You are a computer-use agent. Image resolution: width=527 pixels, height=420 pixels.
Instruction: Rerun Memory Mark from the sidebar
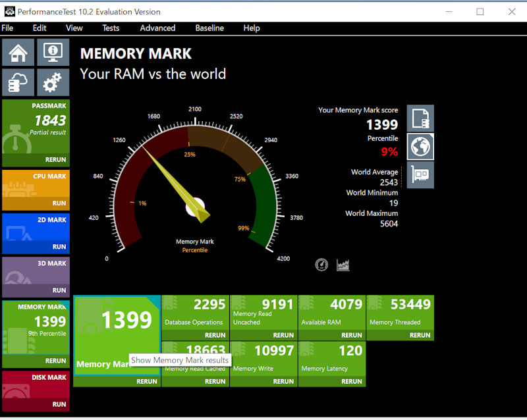[x=55, y=361]
